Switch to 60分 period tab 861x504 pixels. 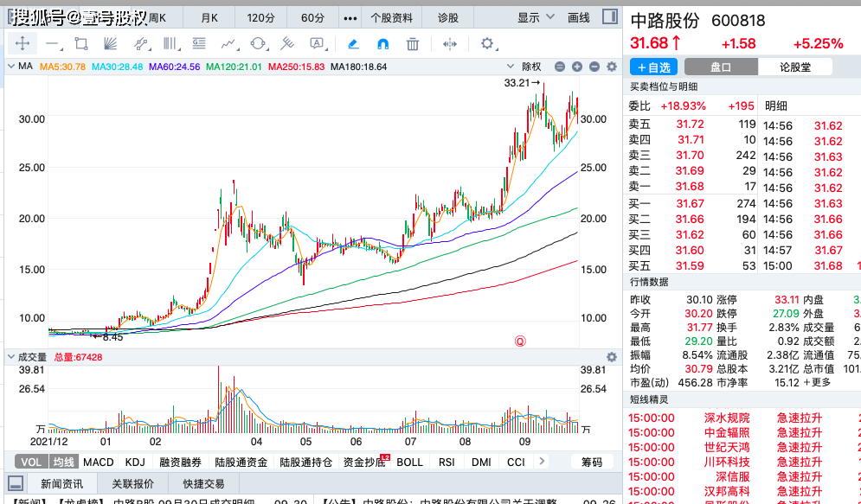(312, 18)
